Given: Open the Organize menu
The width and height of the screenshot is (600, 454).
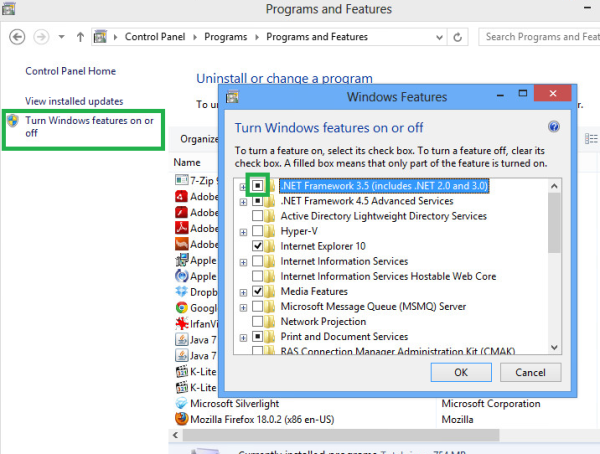Looking at the screenshot, I should point(199,139).
